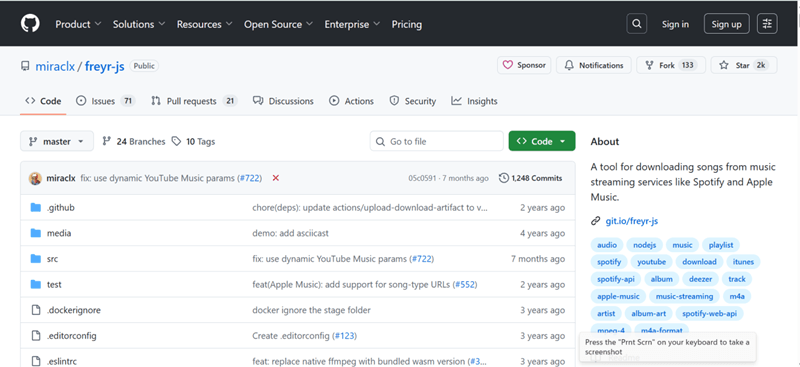800x367 pixels.
Task: Click the .eslintrc file icon
Action: (x=35, y=361)
